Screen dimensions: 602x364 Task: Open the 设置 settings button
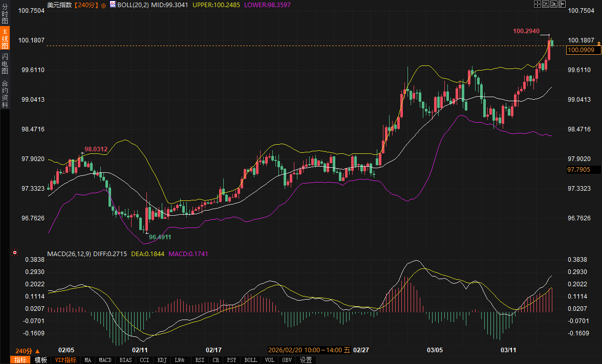tap(306, 360)
